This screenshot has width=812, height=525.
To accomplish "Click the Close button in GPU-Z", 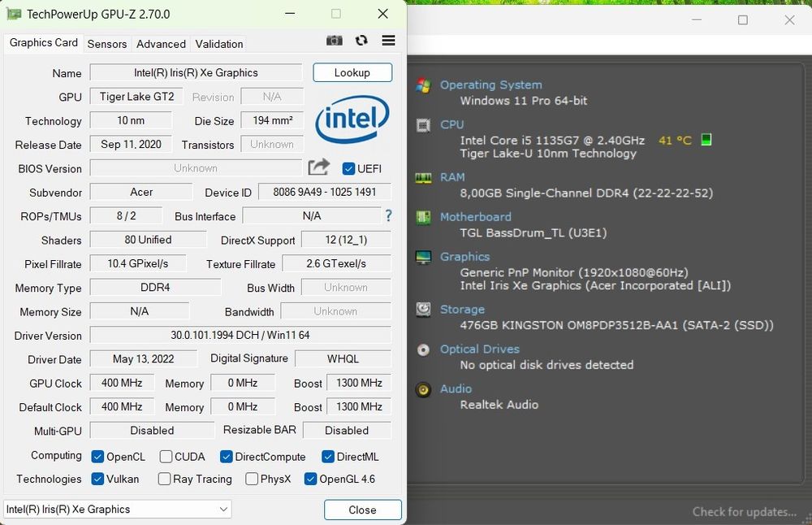I will pyautogui.click(x=362, y=510).
